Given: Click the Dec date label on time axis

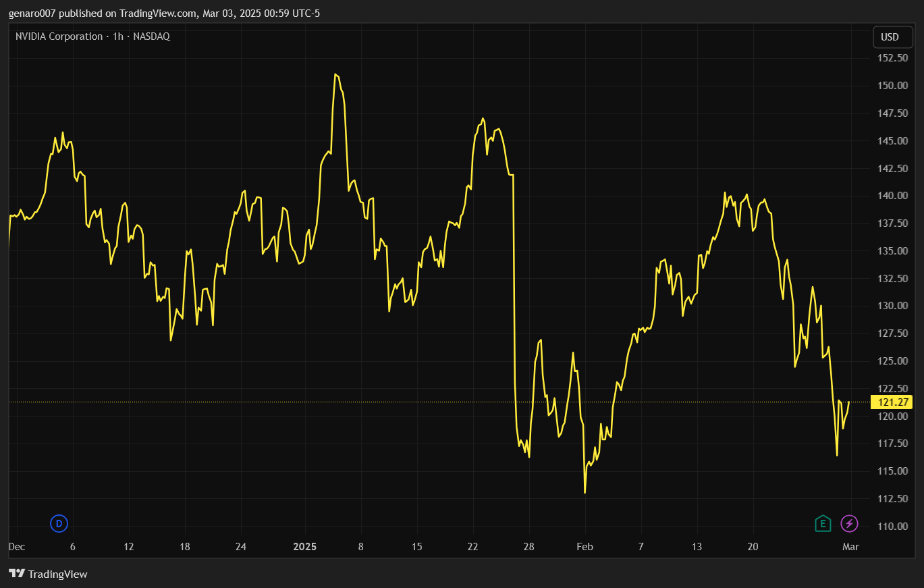Looking at the screenshot, I should pos(17,547).
